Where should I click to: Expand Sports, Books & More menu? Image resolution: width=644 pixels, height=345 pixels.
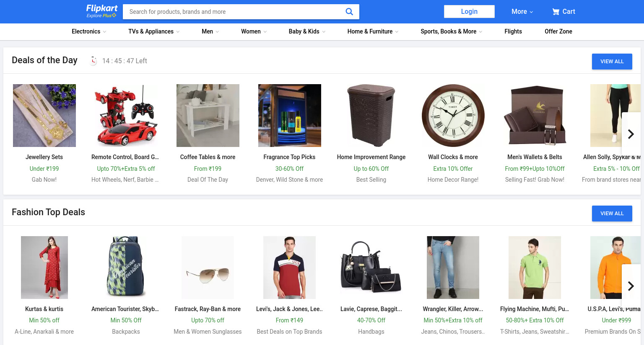452,31
